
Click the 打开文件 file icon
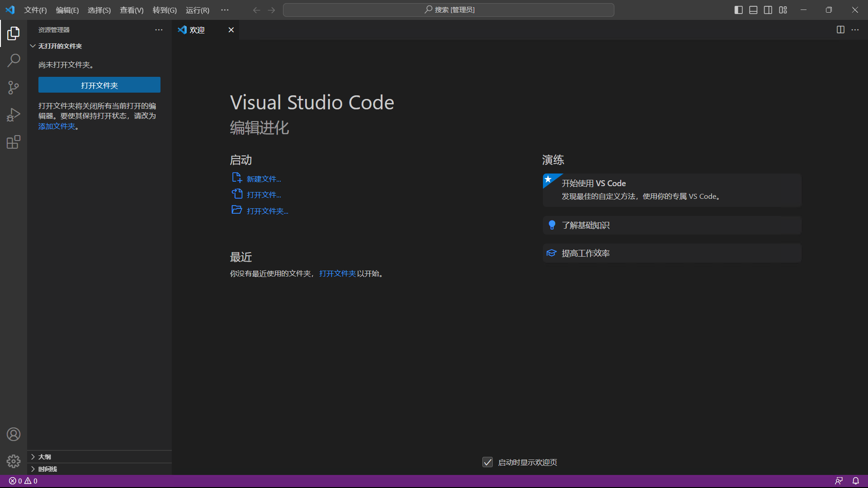pos(237,194)
